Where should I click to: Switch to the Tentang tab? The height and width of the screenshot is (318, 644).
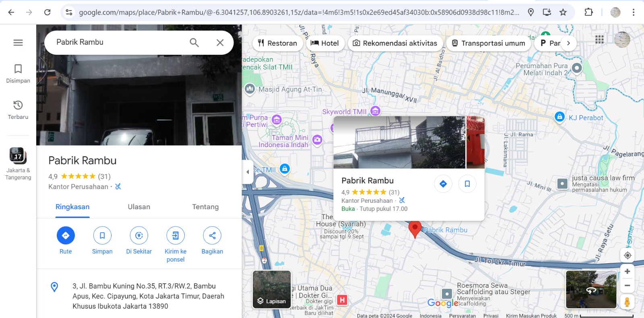click(x=205, y=207)
